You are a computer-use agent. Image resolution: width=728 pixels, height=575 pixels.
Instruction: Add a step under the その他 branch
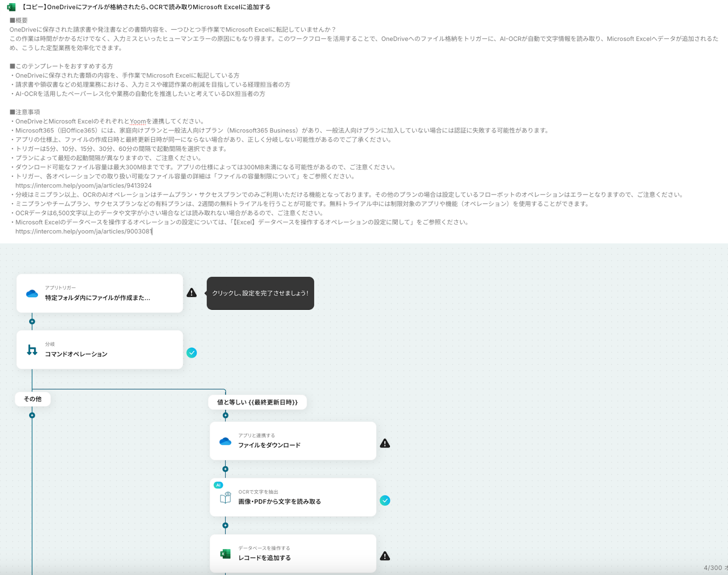tap(32, 415)
